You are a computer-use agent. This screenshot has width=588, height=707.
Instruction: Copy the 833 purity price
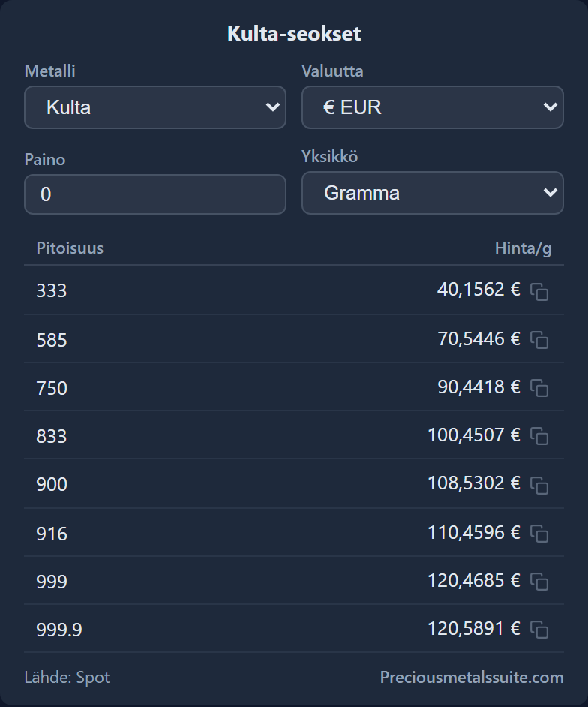point(539,436)
